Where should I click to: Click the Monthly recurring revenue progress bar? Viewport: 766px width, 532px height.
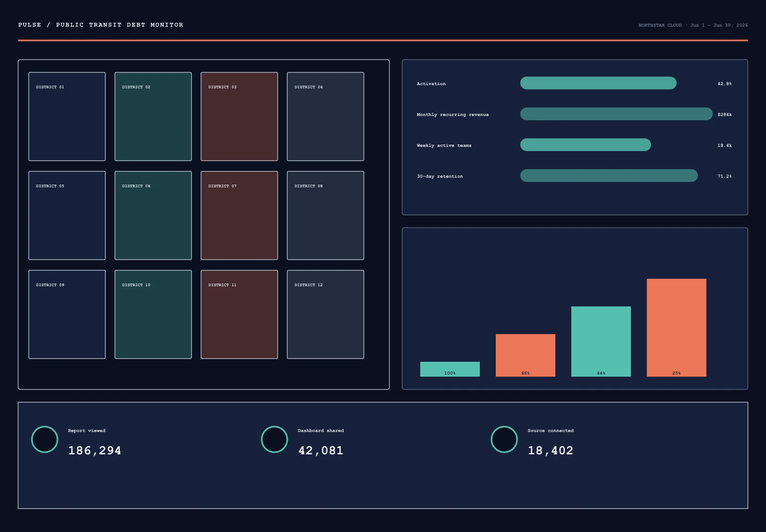617,114
